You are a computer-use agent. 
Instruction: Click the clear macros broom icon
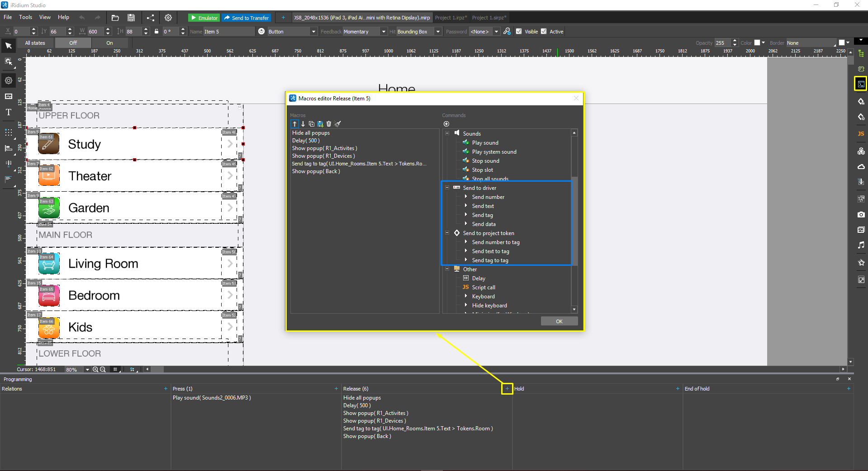pyautogui.click(x=337, y=124)
